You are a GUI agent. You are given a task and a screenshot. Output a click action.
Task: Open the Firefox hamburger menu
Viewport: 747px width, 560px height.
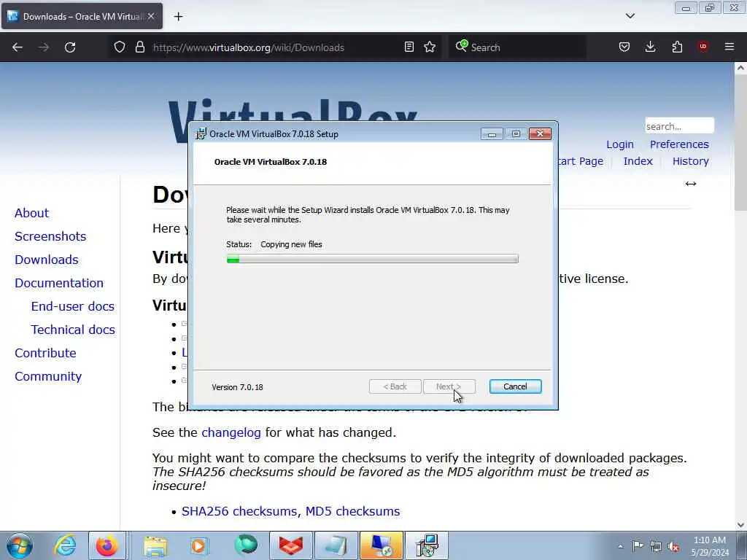click(729, 47)
